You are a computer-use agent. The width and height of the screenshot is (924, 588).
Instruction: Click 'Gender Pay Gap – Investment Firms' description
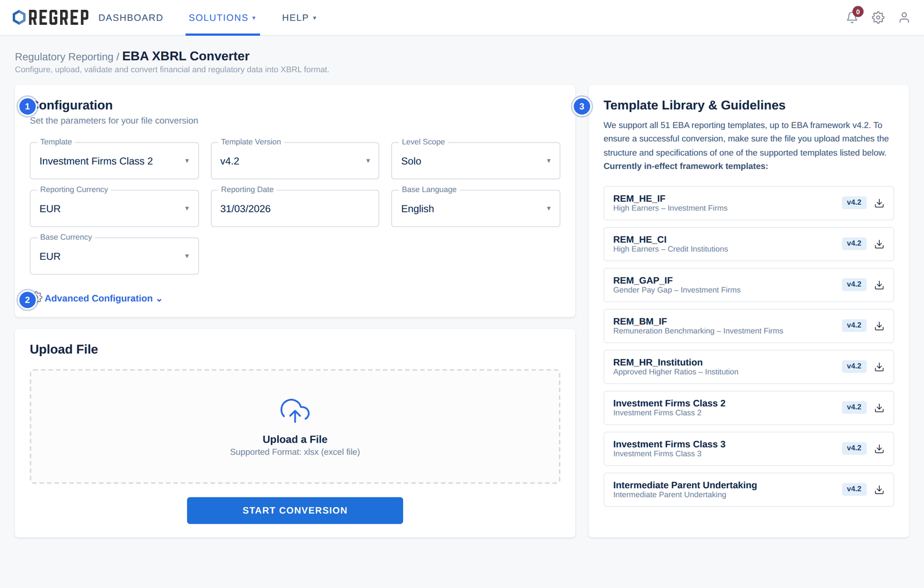pos(677,290)
